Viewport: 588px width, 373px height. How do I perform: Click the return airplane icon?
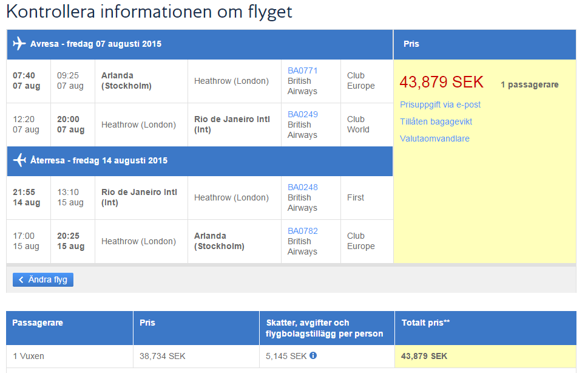point(19,160)
